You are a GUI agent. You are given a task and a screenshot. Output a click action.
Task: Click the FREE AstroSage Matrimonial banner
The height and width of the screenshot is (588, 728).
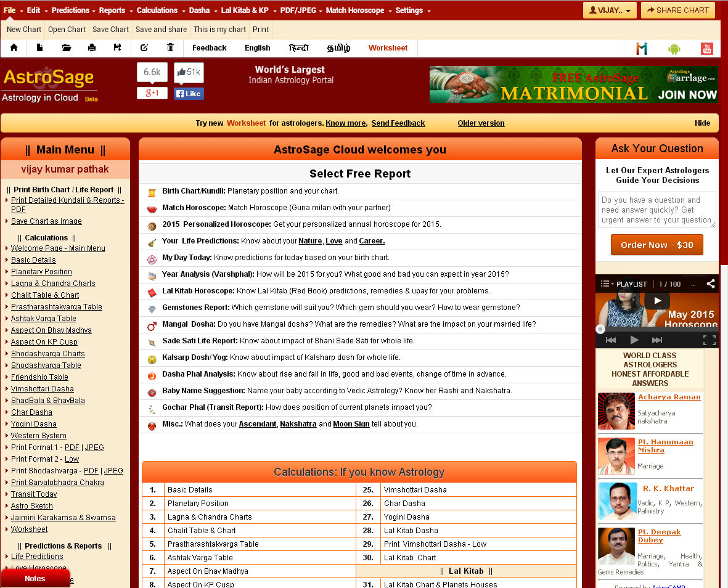[x=573, y=84]
